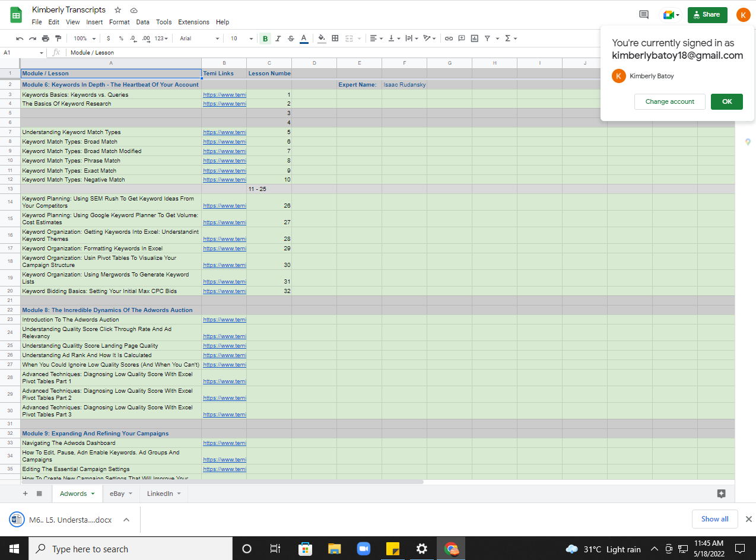Open vertical align dropdown
This screenshot has height=560, width=756.
393,39
